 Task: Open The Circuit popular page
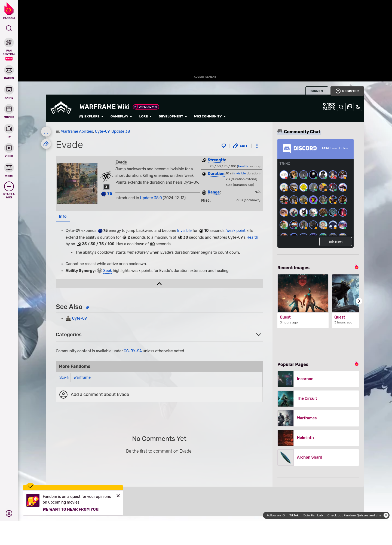318,399
